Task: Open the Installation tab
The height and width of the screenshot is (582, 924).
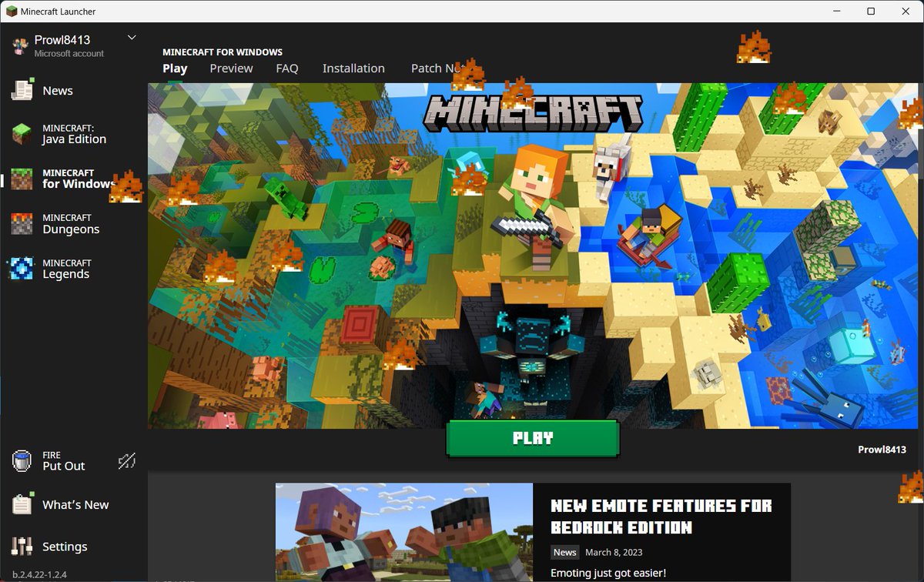Action: click(x=353, y=69)
